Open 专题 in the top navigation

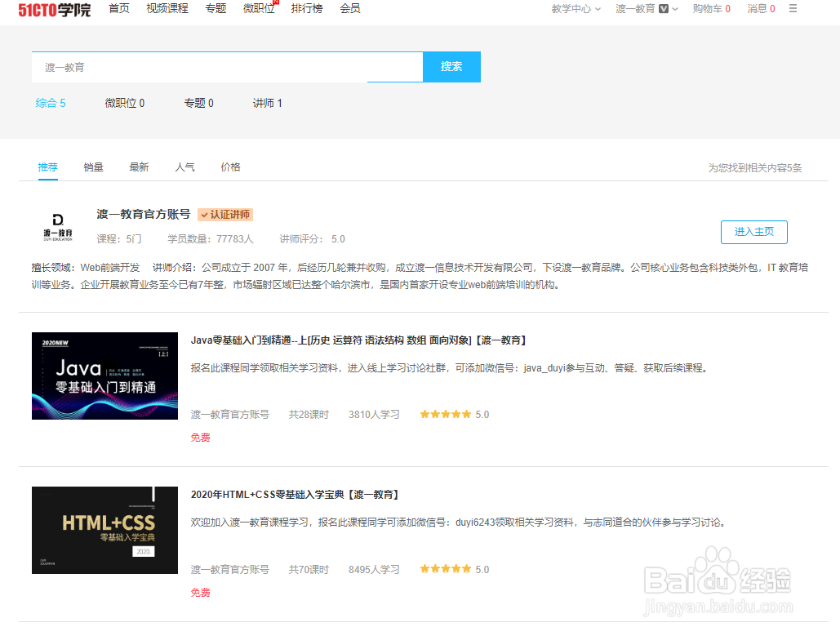click(216, 9)
